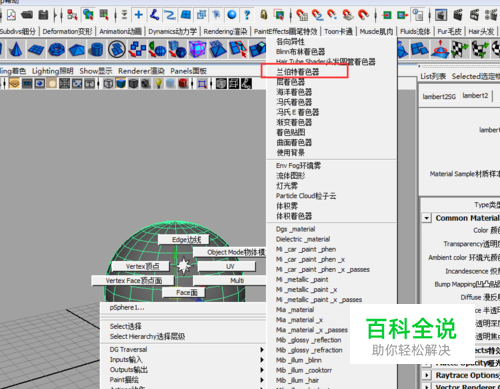Toggle the light bulb use-all-lights viewport icon
This screenshot has width=500, height=389.
(x=159, y=83)
